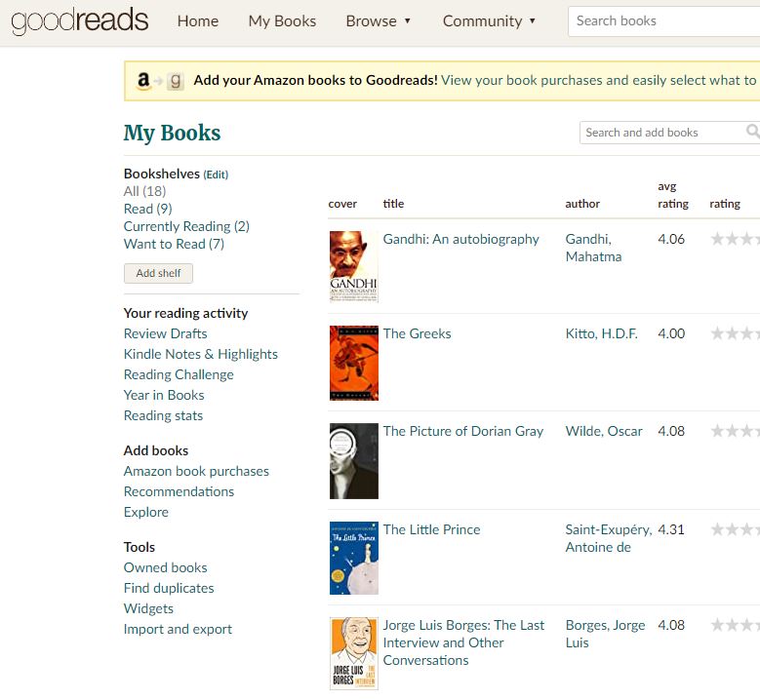Open My Books in top navigation
Screen dimensions: 760x700
tap(282, 21)
